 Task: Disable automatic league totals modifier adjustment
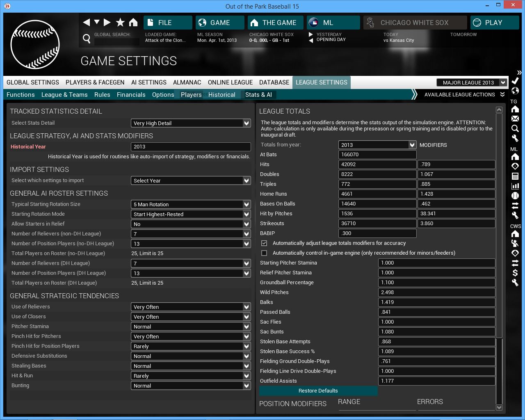[264, 243]
